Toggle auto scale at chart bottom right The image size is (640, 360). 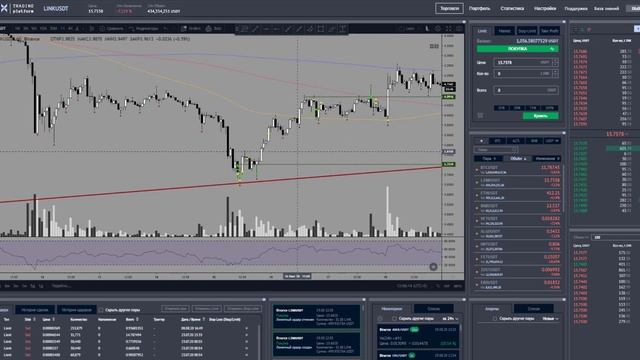coord(458,286)
